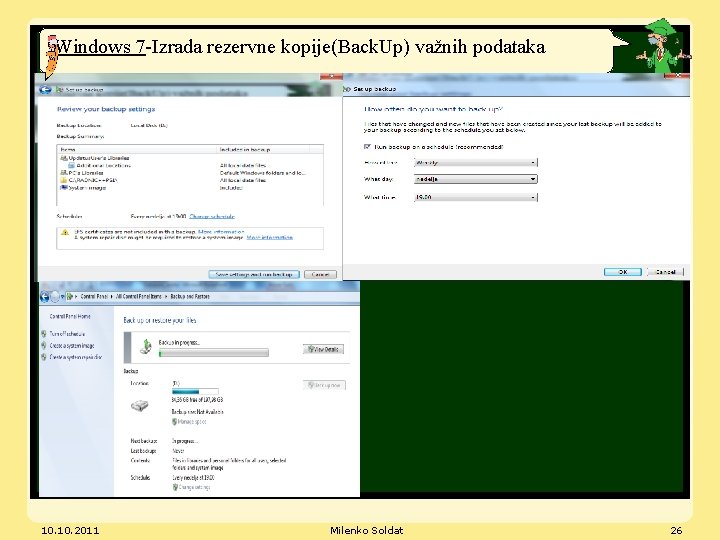Click Change settings link under Schedule
The height and width of the screenshot is (540, 720).
[194, 487]
